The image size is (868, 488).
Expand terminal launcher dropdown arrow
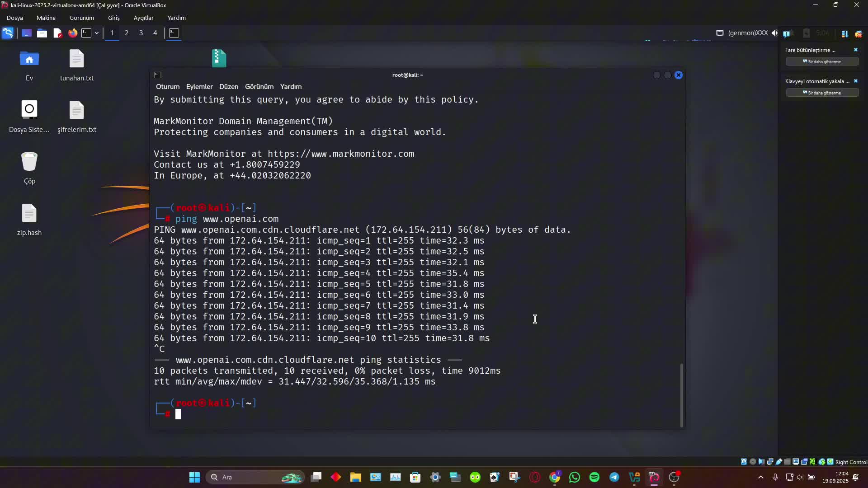(97, 33)
